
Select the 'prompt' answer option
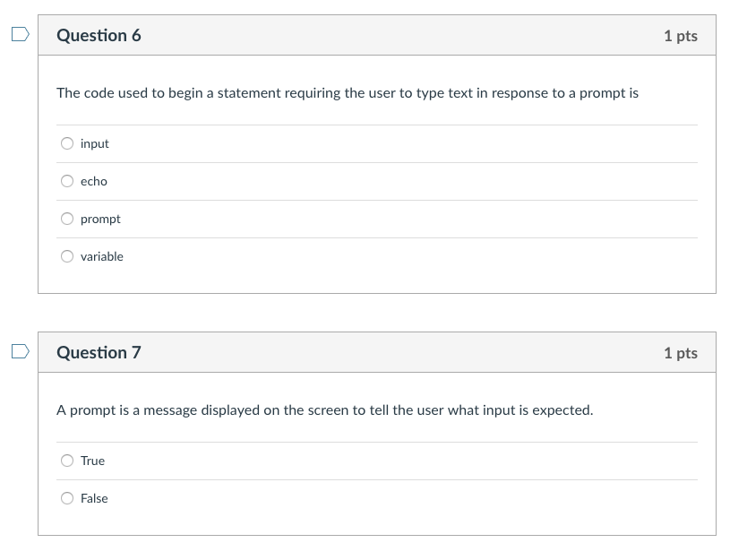pyautogui.click(x=67, y=219)
